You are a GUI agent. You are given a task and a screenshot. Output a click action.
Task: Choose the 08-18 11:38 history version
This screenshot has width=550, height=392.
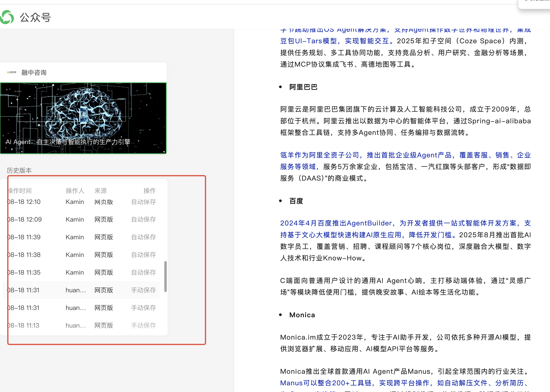tap(24, 255)
